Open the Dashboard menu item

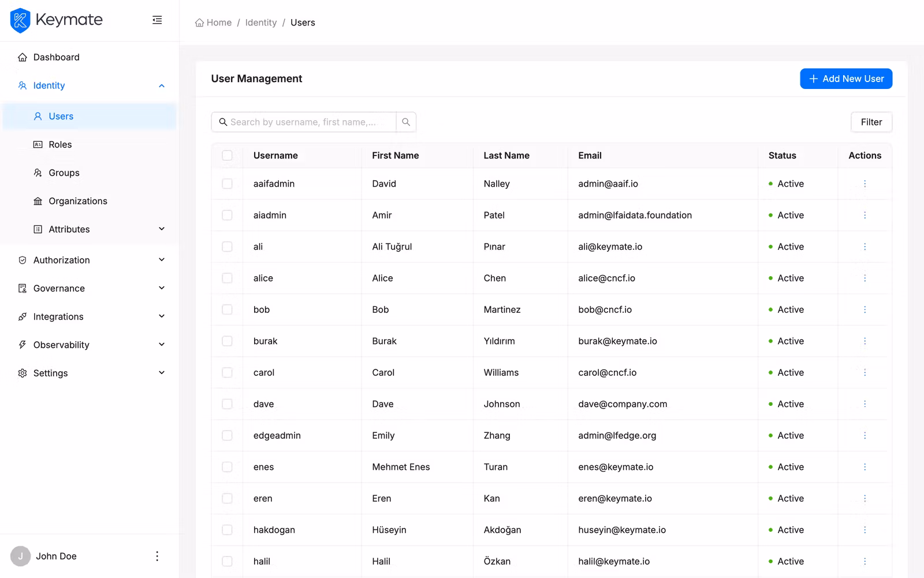pyautogui.click(x=56, y=57)
